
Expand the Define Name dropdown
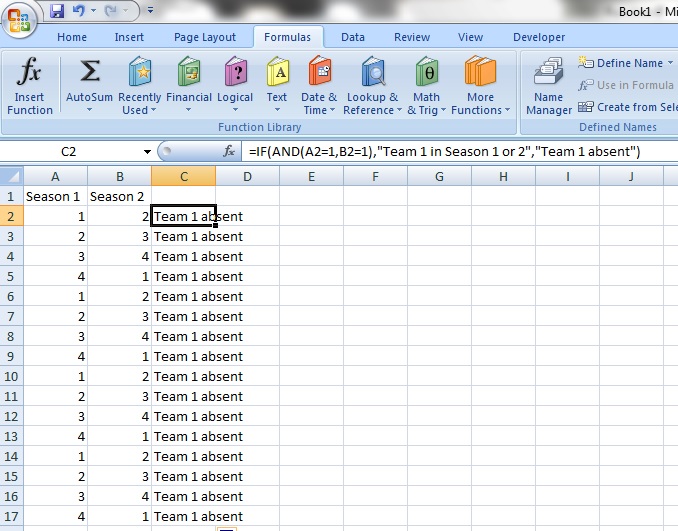pos(670,63)
